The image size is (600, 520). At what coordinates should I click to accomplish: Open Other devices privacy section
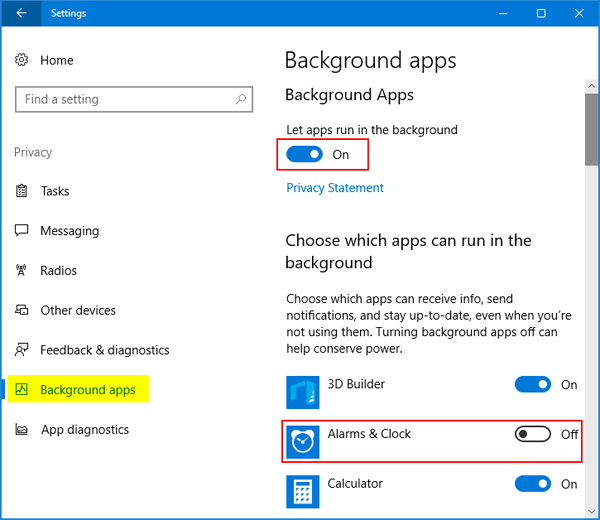pyautogui.click(x=77, y=310)
